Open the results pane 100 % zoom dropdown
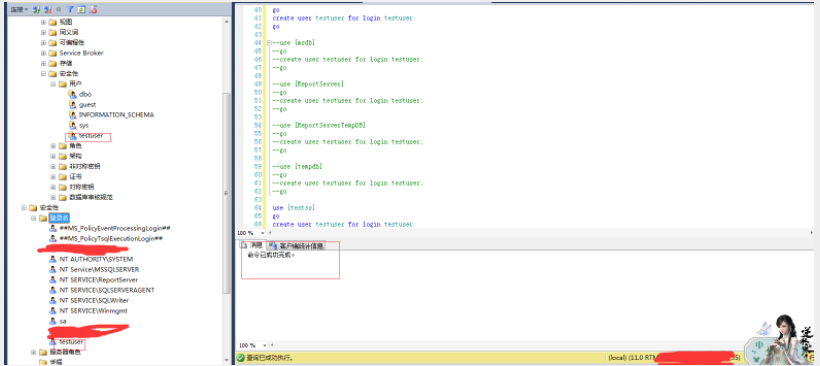The image size is (820, 366). [265, 346]
